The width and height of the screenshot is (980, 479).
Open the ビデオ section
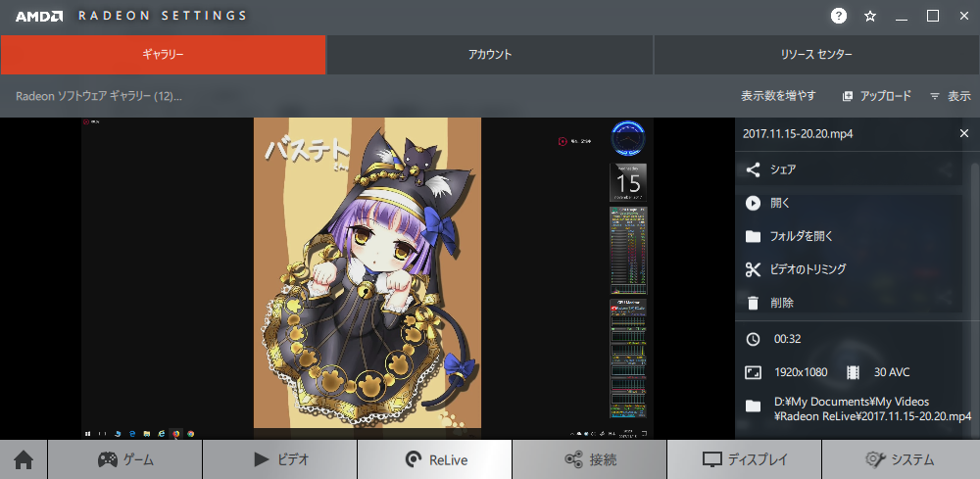click(x=280, y=459)
